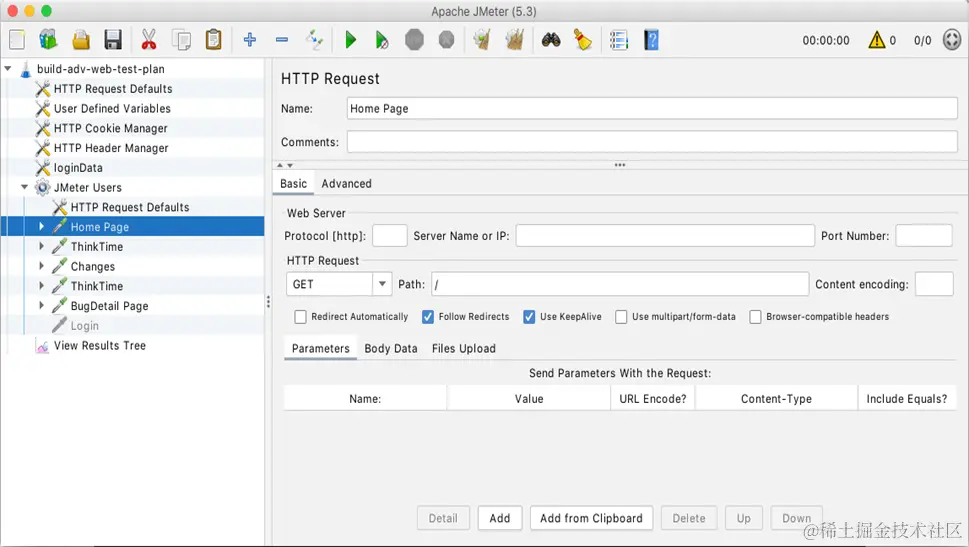Uncheck Follow Redirects checkbox

[428, 317]
